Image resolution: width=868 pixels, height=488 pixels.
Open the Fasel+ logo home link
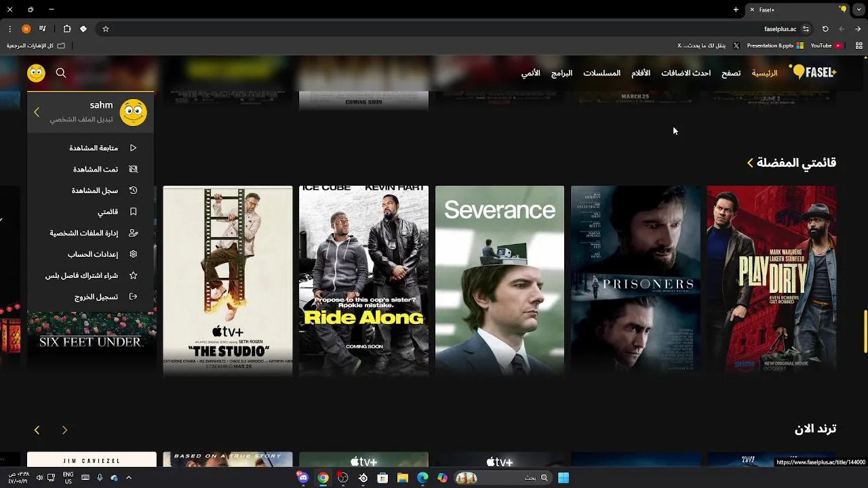coord(812,73)
